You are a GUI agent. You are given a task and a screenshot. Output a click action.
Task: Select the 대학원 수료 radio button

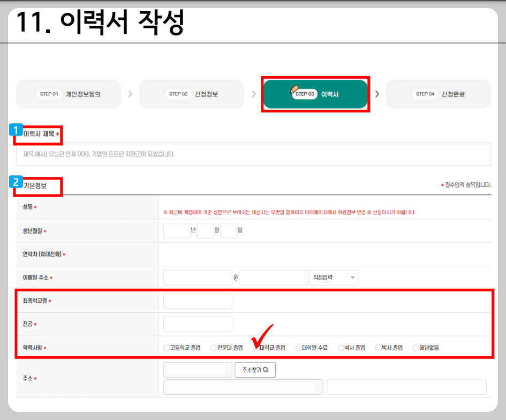pyautogui.click(x=297, y=347)
